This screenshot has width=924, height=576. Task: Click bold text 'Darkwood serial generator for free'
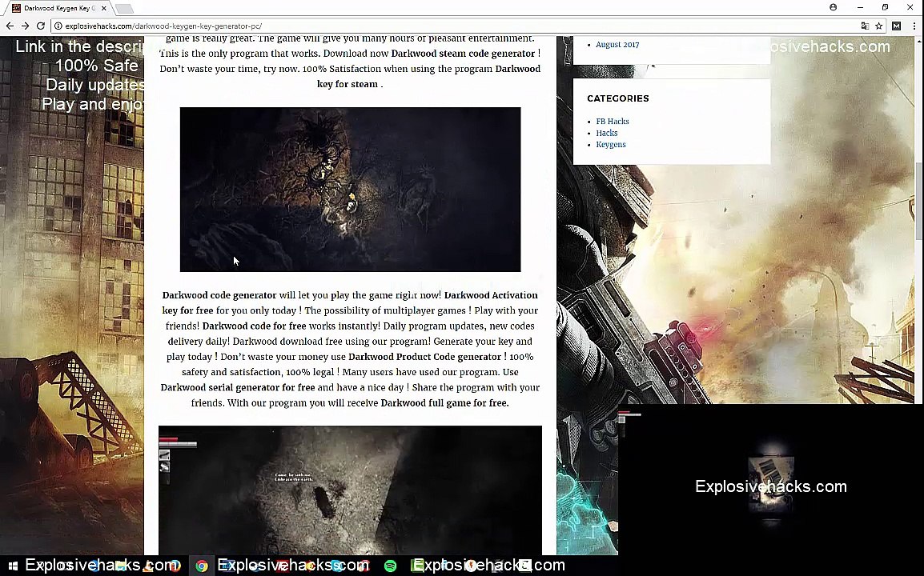[238, 387]
